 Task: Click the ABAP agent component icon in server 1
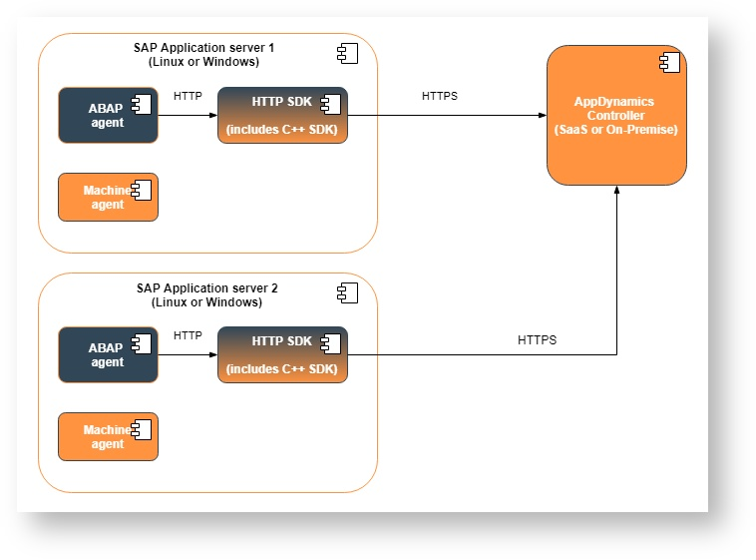[142, 104]
